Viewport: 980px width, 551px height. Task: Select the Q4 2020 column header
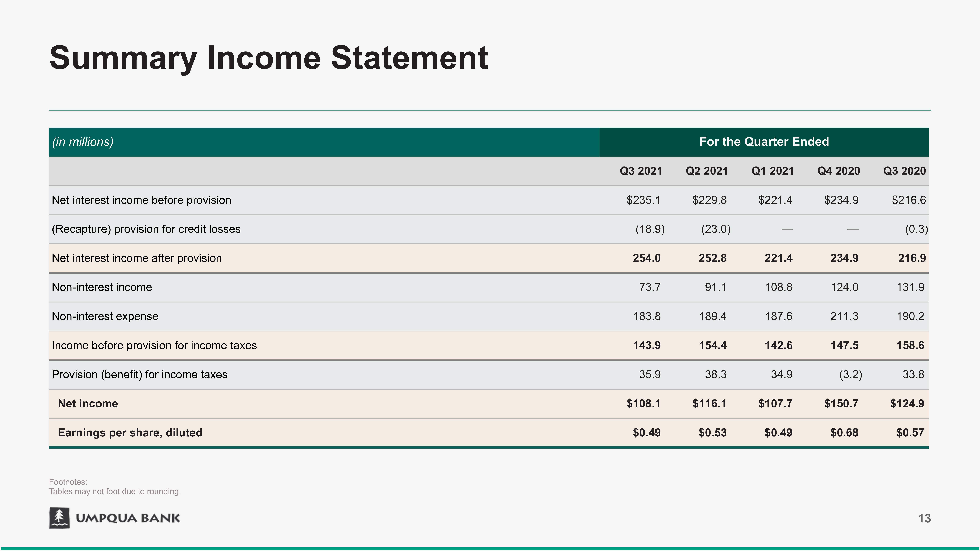tap(839, 171)
